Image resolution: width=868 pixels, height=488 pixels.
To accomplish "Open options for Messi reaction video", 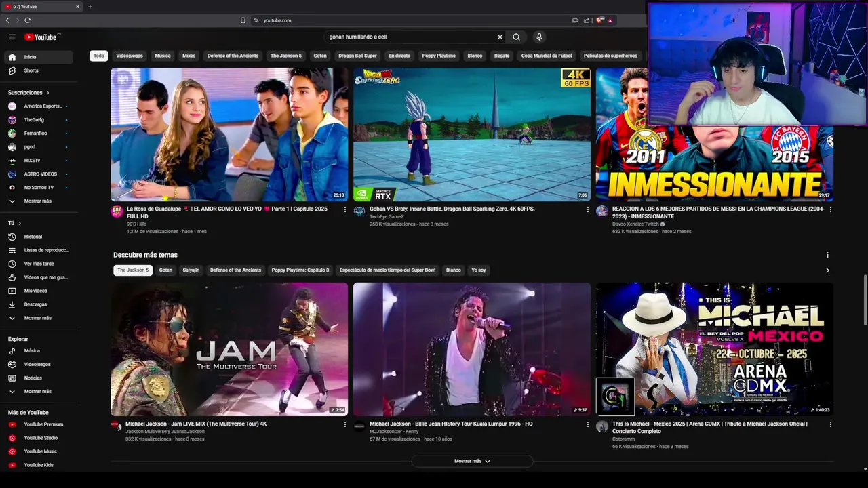I will [830, 209].
